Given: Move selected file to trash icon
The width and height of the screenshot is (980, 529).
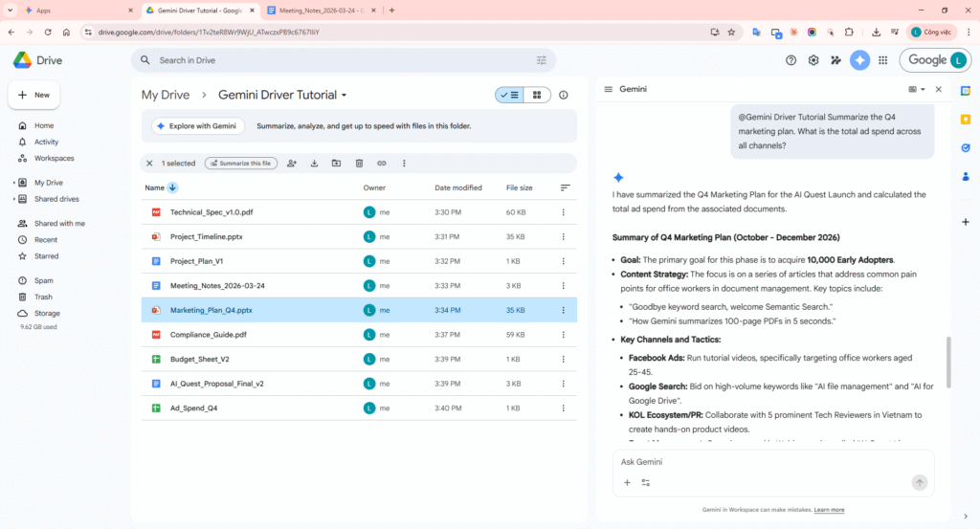Looking at the screenshot, I should [x=359, y=164].
